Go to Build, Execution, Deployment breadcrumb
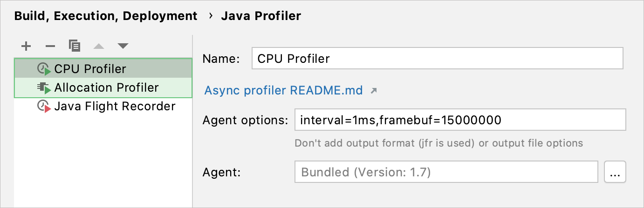 pyautogui.click(x=106, y=16)
